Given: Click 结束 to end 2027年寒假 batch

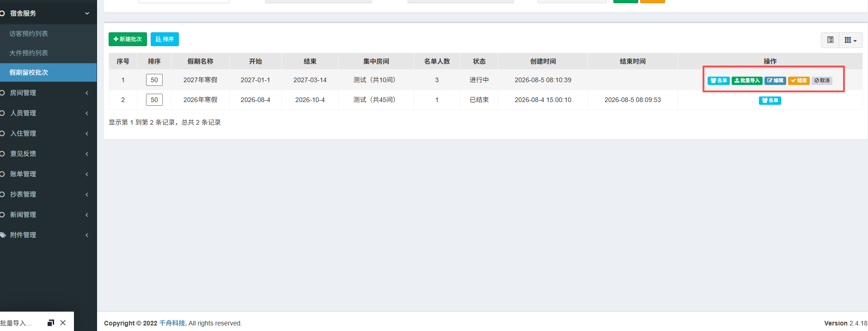Looking at the screenshot, I should 799,80.
